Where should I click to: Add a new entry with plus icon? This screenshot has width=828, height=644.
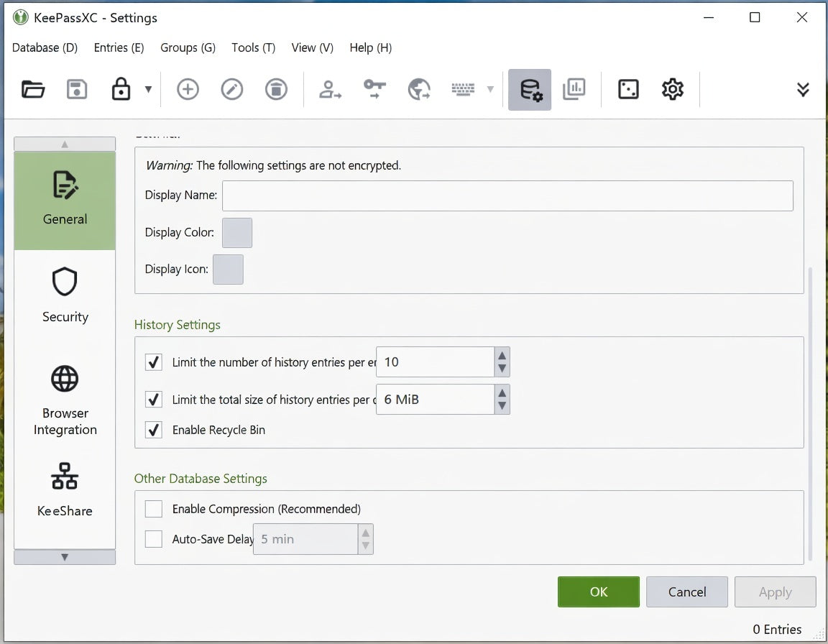[188, 89]
